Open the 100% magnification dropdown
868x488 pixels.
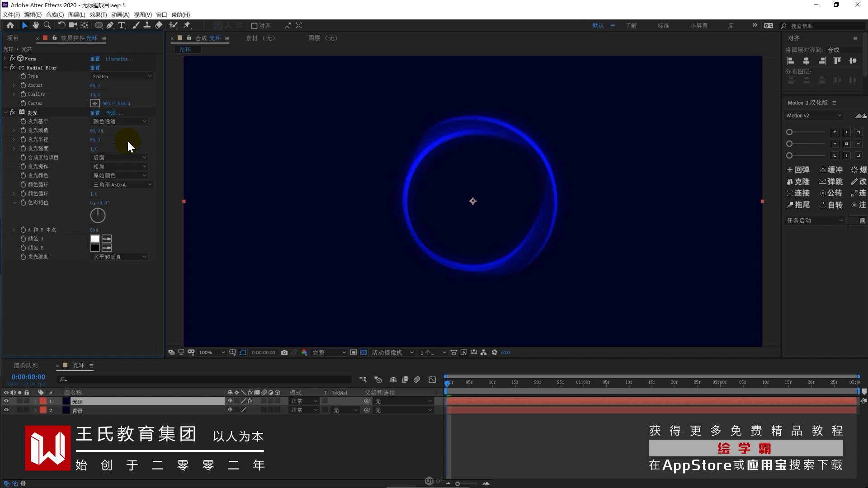(x=212, y=352)
